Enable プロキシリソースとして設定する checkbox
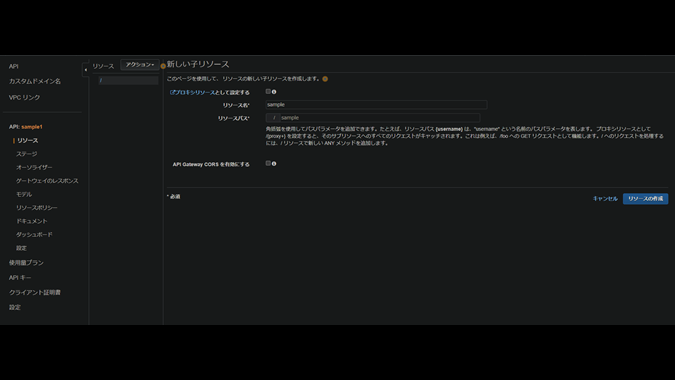The image size is (675, 380). tap(268, 91)
